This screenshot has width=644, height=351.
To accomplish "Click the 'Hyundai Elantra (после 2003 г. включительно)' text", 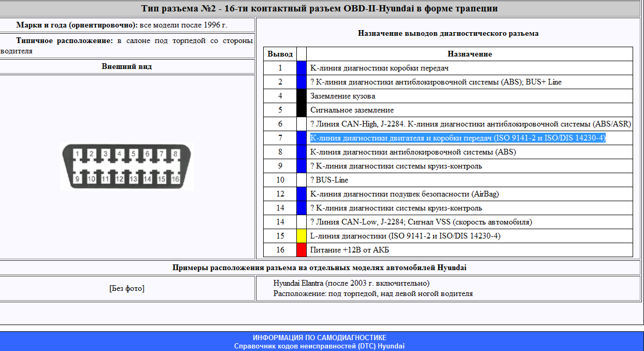I will click(351, 283).
